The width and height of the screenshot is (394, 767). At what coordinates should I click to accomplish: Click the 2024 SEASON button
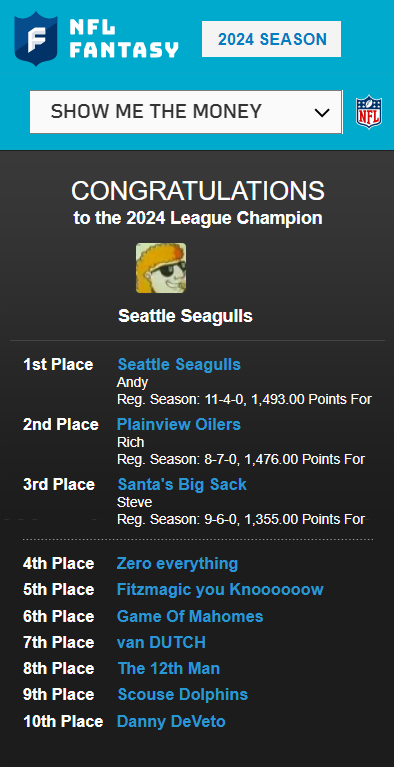[272, 39]
